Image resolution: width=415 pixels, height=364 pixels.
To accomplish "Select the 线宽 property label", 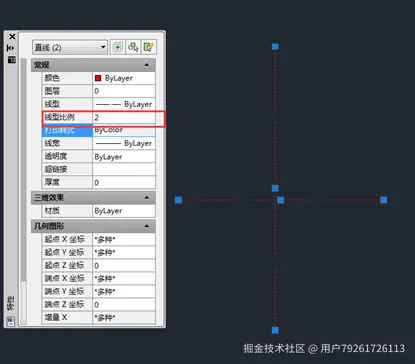I will 52,143.
